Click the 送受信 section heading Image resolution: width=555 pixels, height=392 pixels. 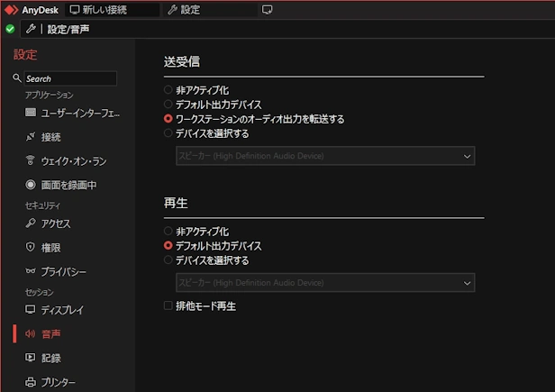pos(182,61)
